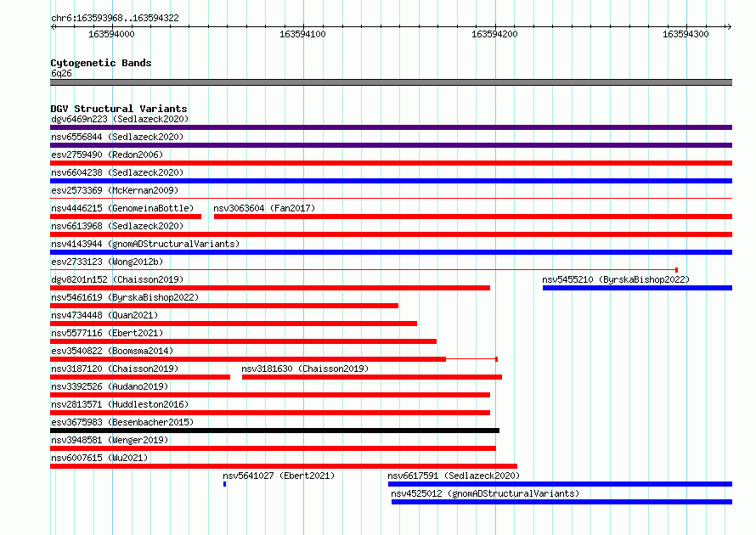
Task: Click the blue nsv4143944 variant bar
Action: pos(391,252)
